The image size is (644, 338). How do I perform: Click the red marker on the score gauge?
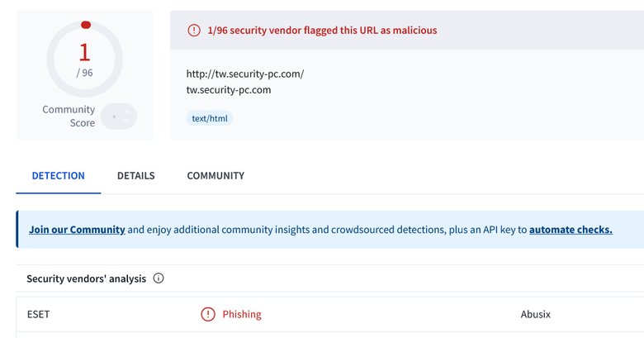coord(86,25)
